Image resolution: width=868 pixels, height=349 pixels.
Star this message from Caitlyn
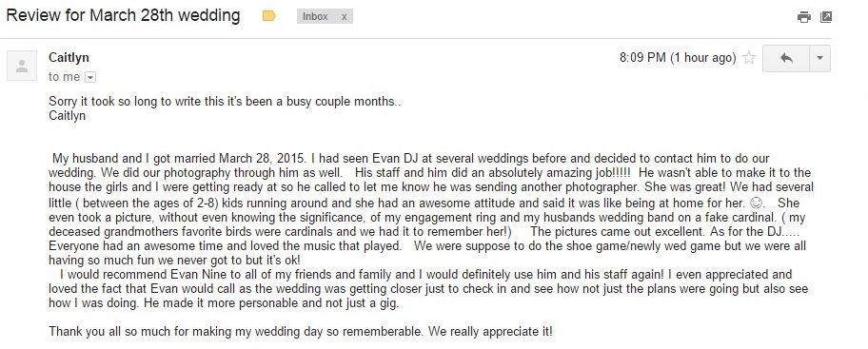[x=749, y=57]
